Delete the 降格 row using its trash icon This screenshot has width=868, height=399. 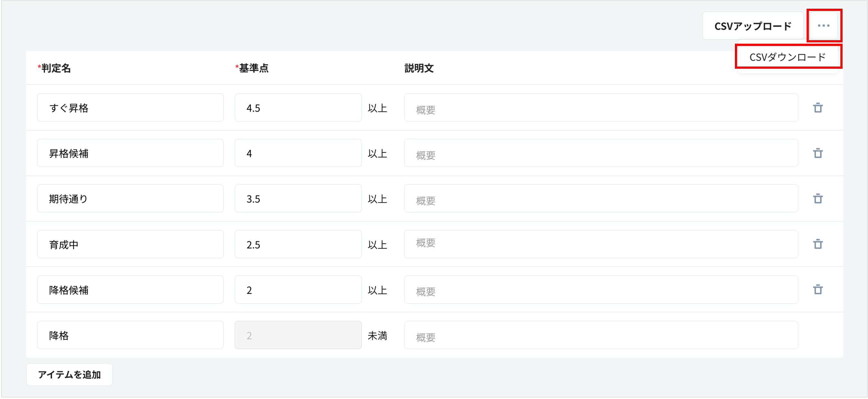[818, 334]
